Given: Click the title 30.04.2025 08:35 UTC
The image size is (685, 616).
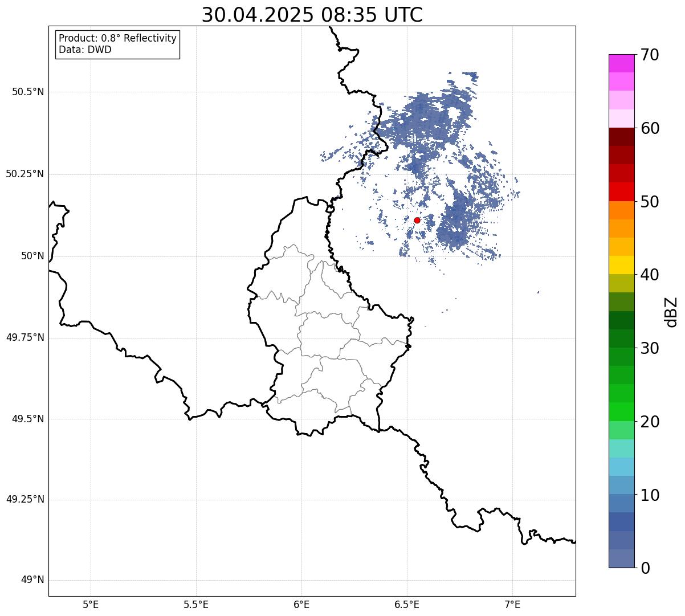Looking at the screenshot, I should (x=312, y=15).
